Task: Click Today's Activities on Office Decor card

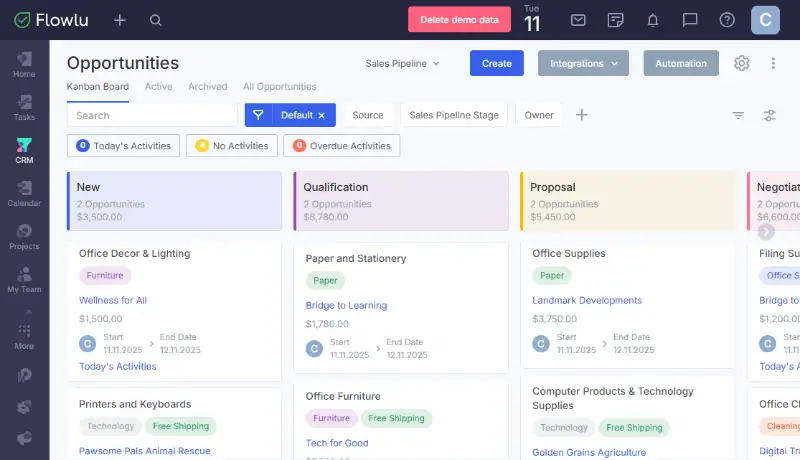Action: point(117,366)
